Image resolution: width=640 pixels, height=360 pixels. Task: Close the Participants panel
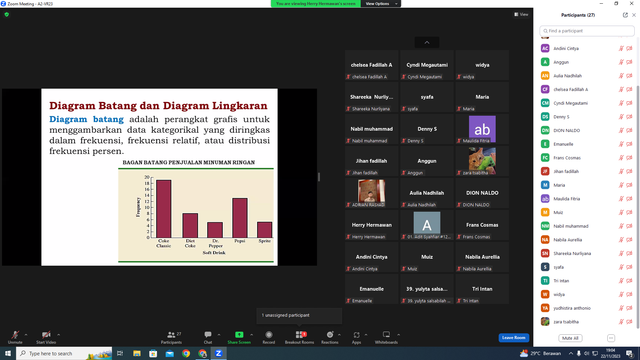[x=634, y=15]
